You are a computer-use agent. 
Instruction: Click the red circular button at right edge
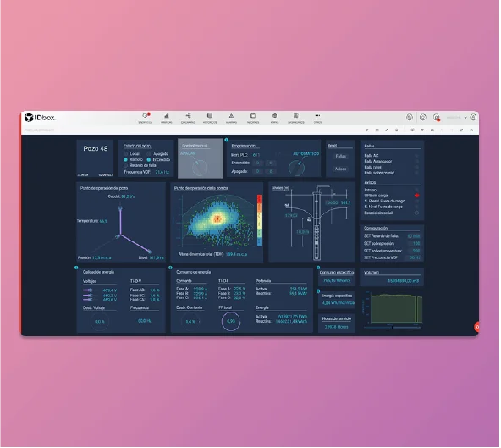(x=476, y=327)
